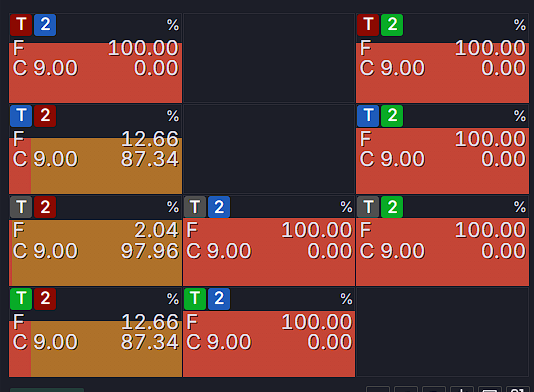This screenshot has width=534, height=392.
Task: Click the % symbol in gray T, blue 2 cell
Action: coord(346,207)
